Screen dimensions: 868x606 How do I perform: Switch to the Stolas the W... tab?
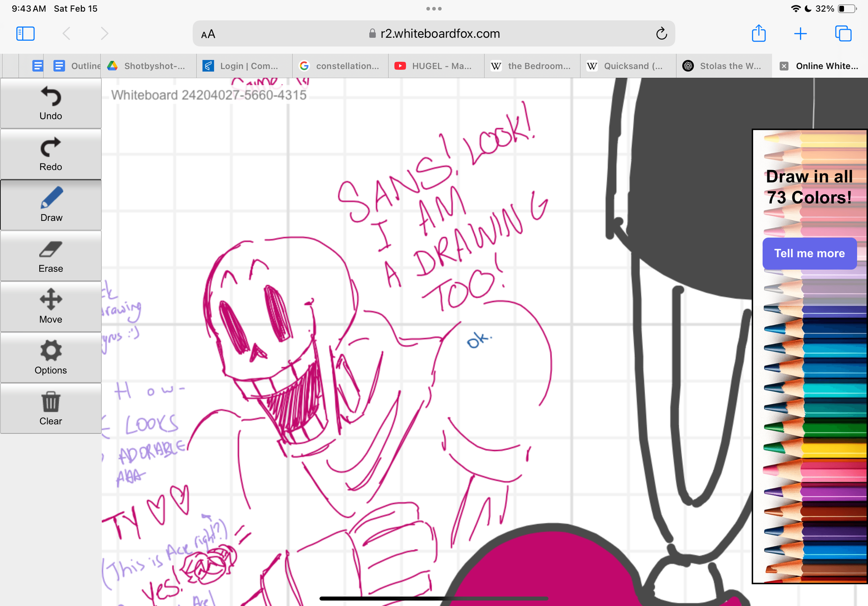tap(724, 66)
